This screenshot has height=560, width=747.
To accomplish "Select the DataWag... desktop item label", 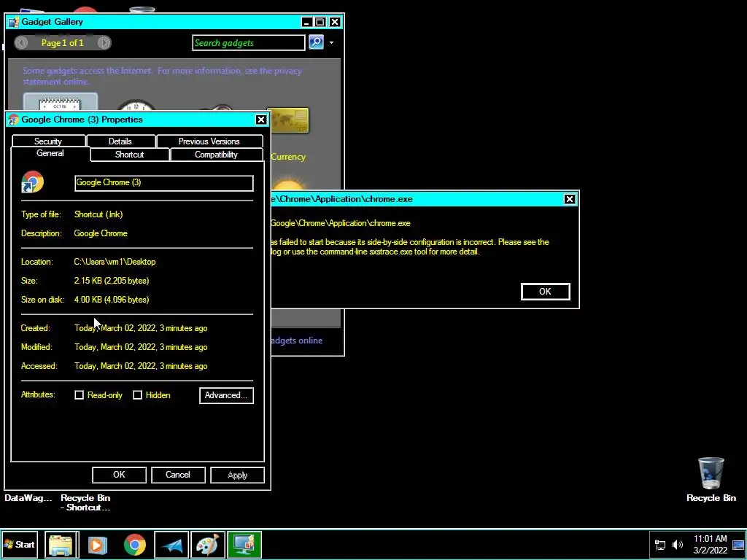I will (28, 498).
